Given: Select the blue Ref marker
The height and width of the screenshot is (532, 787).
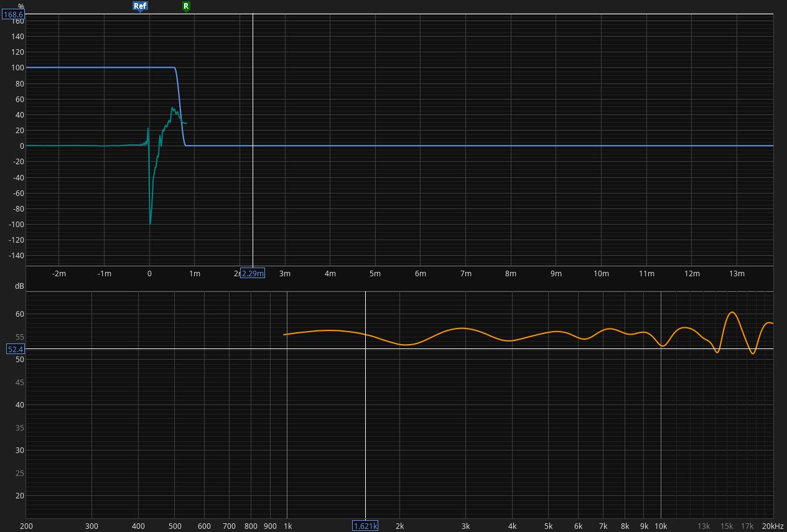Looking at the screenshot, I should click(x=140, y=6).
